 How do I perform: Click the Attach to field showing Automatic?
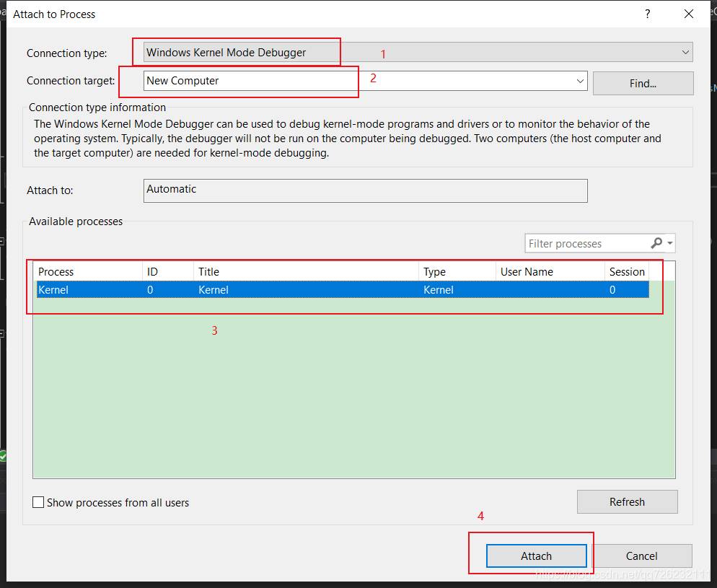click(366, 190)
